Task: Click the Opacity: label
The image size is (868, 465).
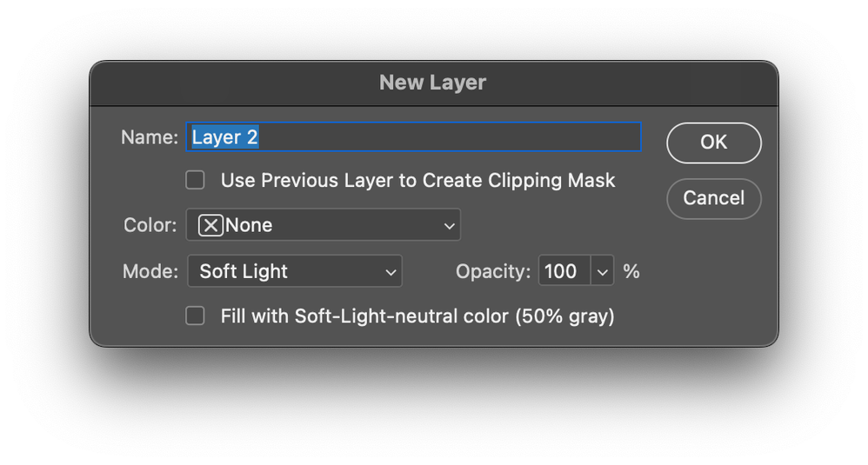Action: pos(492,271)
